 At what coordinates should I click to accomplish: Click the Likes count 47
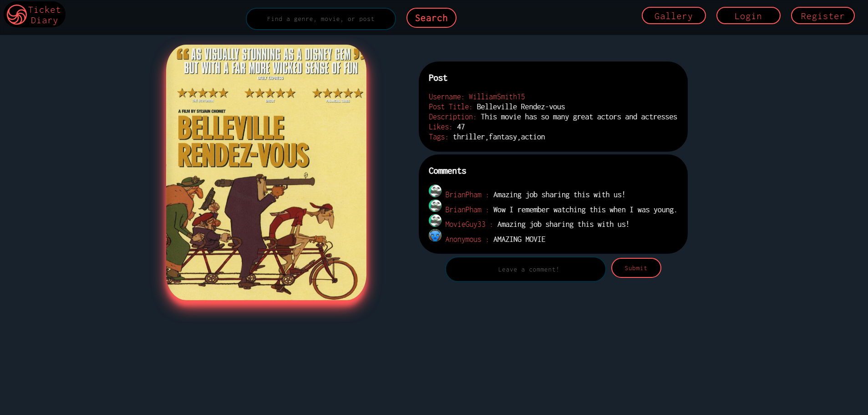(461, 127)
